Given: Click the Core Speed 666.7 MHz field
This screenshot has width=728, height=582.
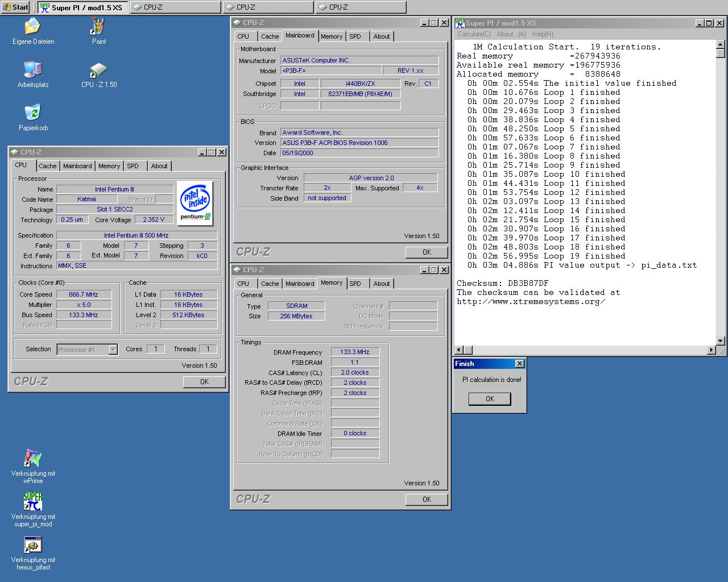Looking at the screenshot, I should (x=84, y=294).
